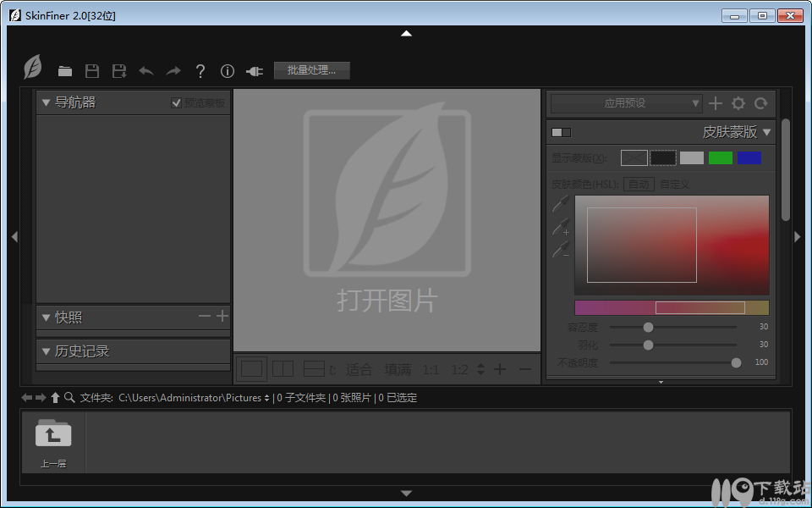
Task: Click the SkinFiner feather logo
Action: (33, 68)
